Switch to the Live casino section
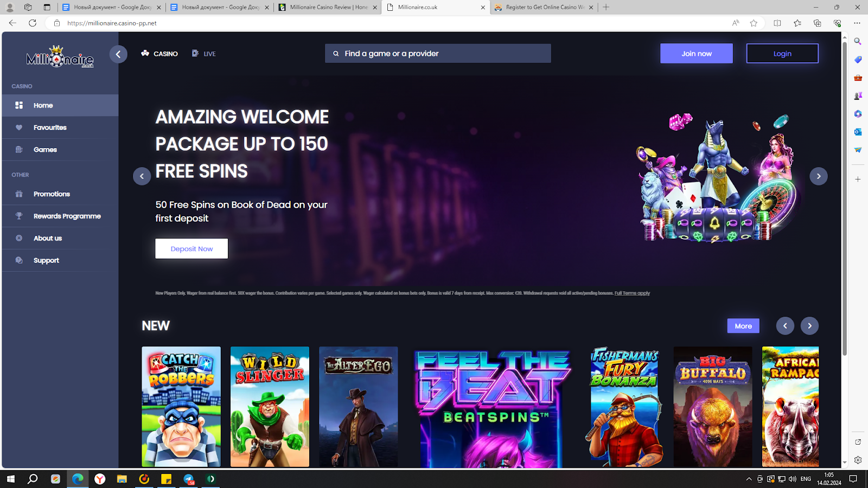The height and width of the screenshot is (488, 868). click(x=204, y=54)
